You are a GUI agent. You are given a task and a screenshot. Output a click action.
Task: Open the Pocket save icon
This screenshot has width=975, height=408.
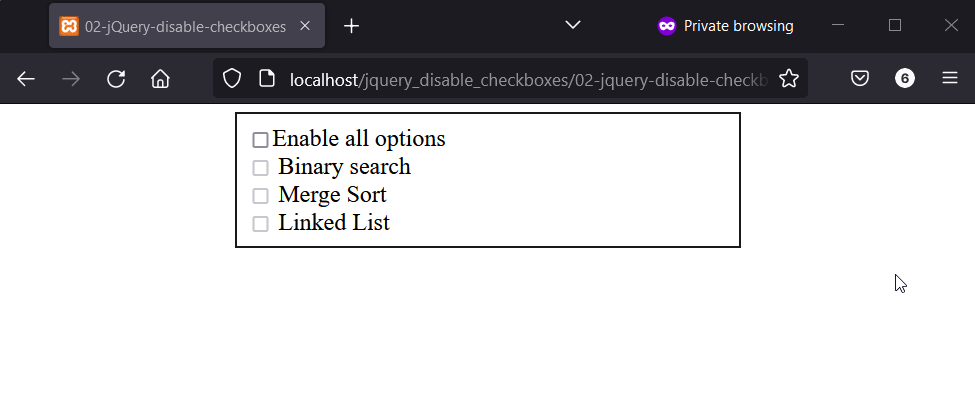[860, 79]
